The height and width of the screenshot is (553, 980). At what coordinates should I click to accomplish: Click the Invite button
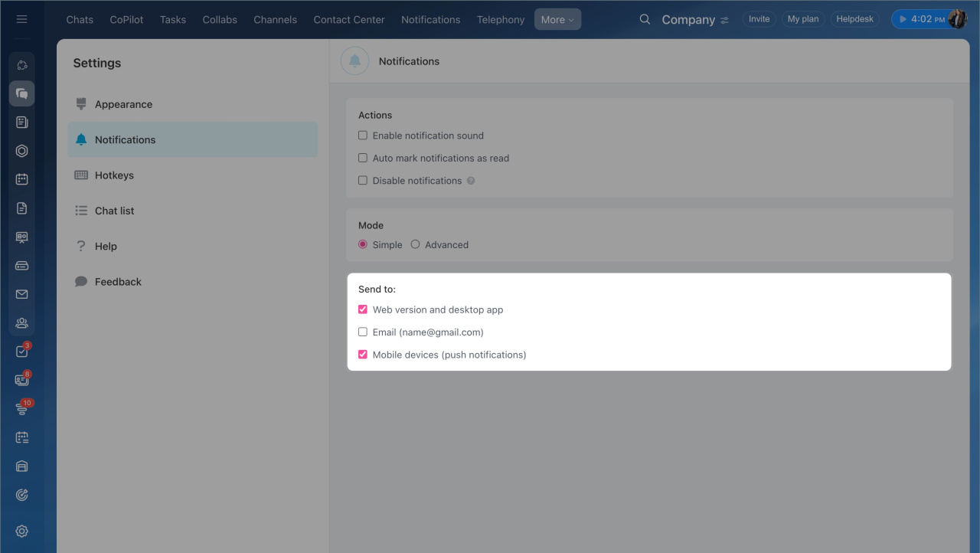pyautogui.click(x=759, y=19)
